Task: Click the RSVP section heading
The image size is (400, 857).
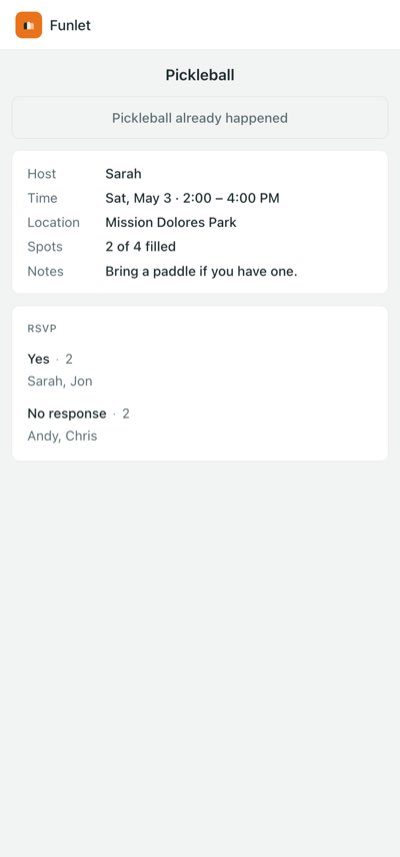Action: (x=42, y=328)
